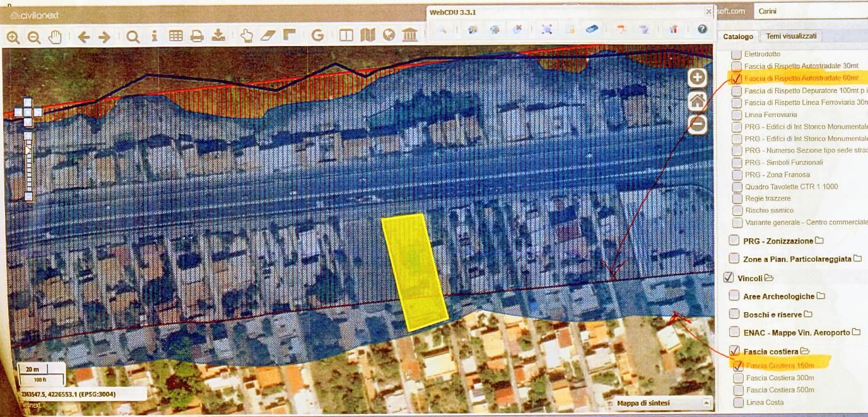
Task: Uncheck Fascia di Rispetto Autostradale 60mt
Action: (x=736, y=79)
